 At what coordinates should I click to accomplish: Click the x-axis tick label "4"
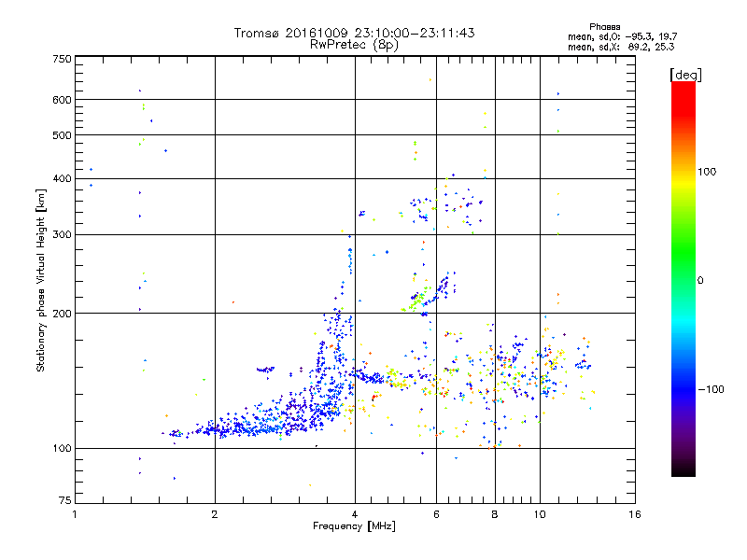[x=355, y=514]
